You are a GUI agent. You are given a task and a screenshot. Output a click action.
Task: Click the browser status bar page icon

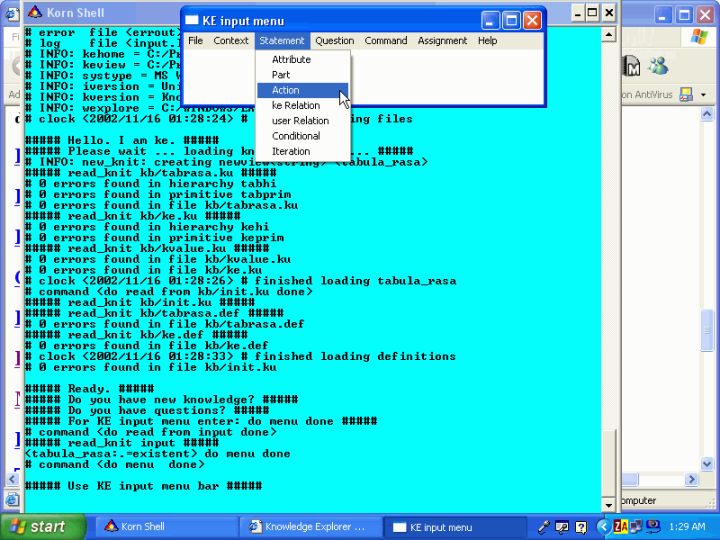tap(12, 500)
